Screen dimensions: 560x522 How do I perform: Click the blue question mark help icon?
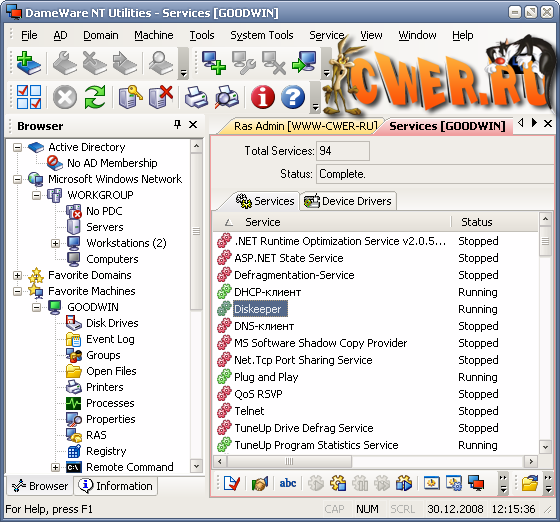[x=293, y=97]
